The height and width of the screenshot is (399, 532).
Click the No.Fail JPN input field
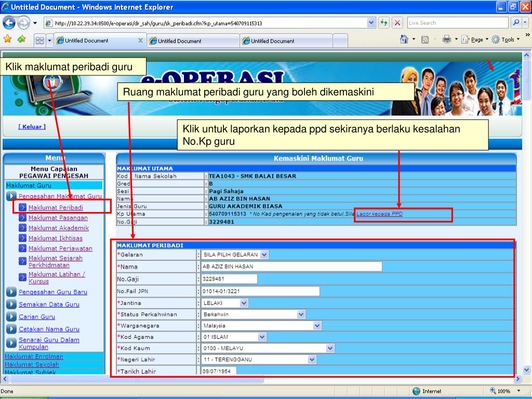260,291
